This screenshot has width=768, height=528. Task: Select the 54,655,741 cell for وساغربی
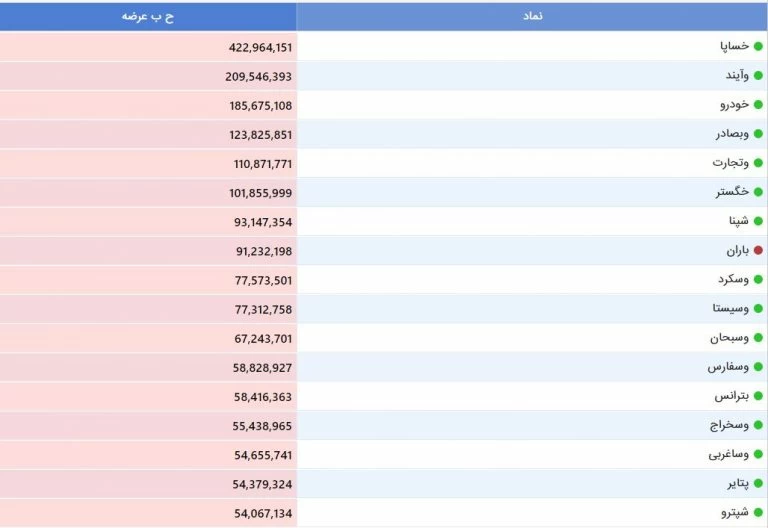point(263,455)
